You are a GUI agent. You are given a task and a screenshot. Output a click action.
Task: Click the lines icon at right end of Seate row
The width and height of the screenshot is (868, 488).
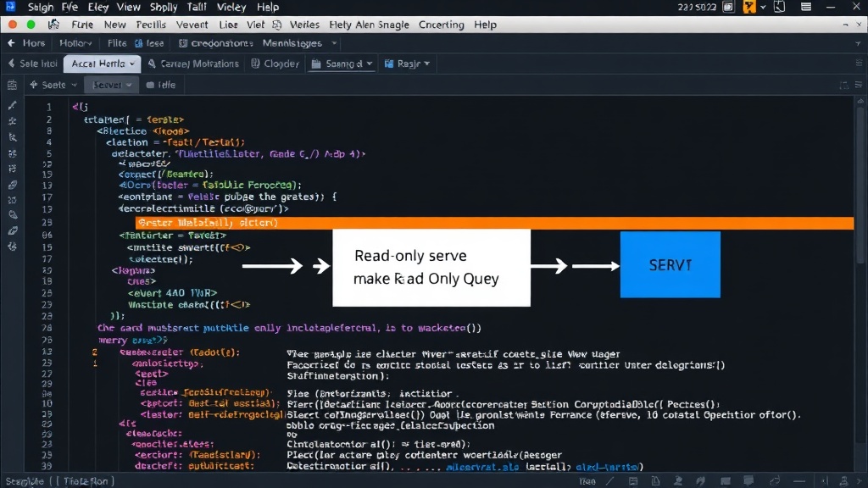point(859,85)
